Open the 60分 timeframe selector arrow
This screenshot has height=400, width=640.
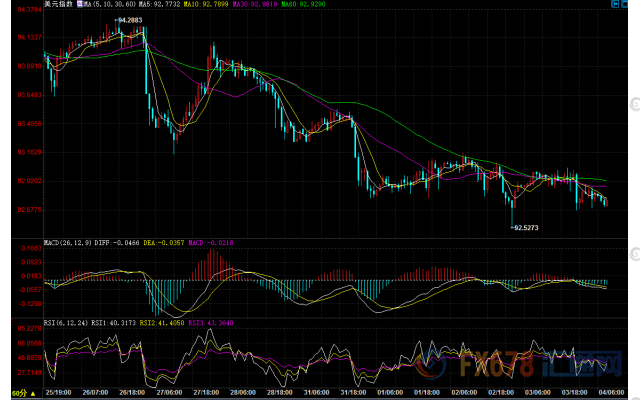click(x=33, y=394)
